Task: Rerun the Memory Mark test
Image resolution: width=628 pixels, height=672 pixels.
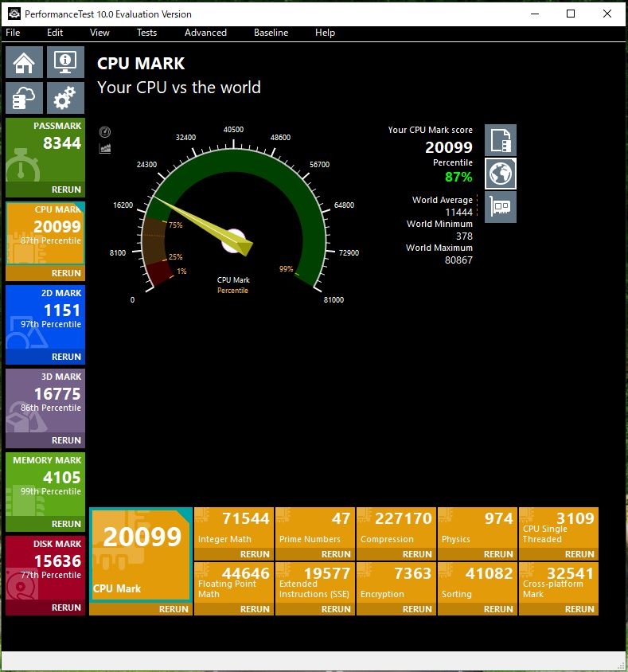Action: pyautogui.click(x=66, y=524)
